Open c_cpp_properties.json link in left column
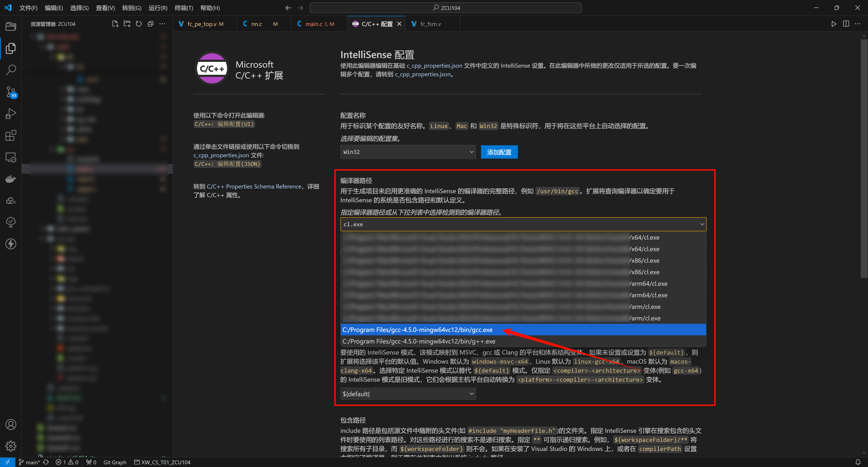Image resolution: width=868 pixels, height=467 pixels. click(x=221, y=155)
